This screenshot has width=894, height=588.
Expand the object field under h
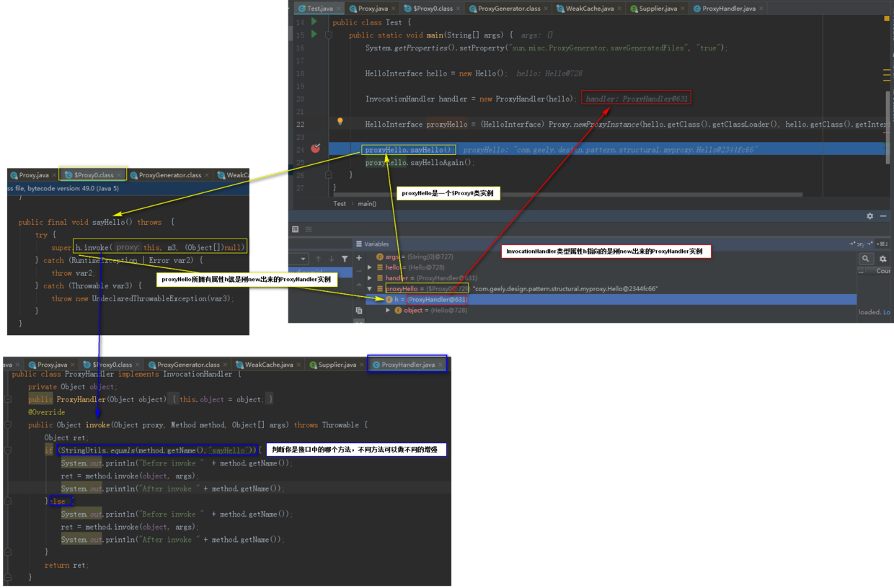[389, 311]
